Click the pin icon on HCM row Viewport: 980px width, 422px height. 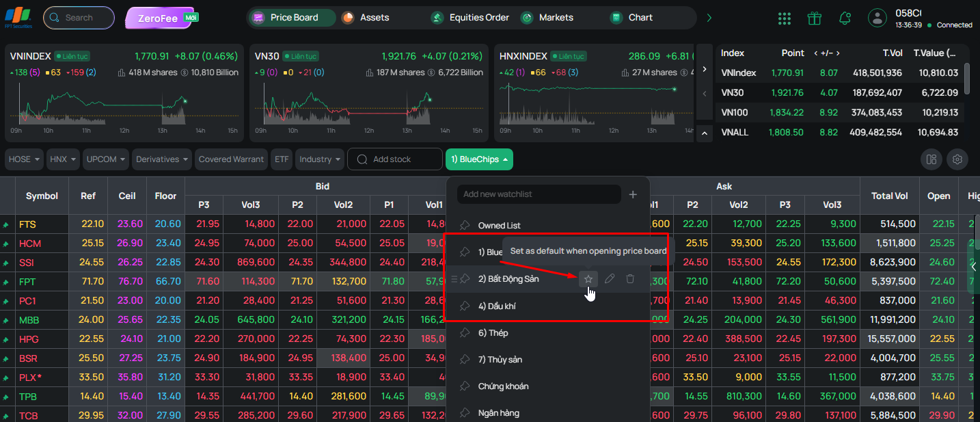(x=6, y=243)
